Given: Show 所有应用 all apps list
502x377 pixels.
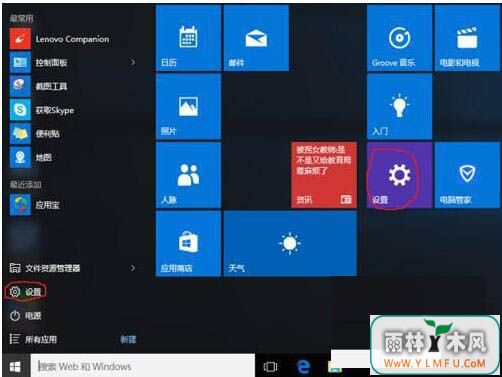Looking at the screenshot, I should [x=33, y=339].
